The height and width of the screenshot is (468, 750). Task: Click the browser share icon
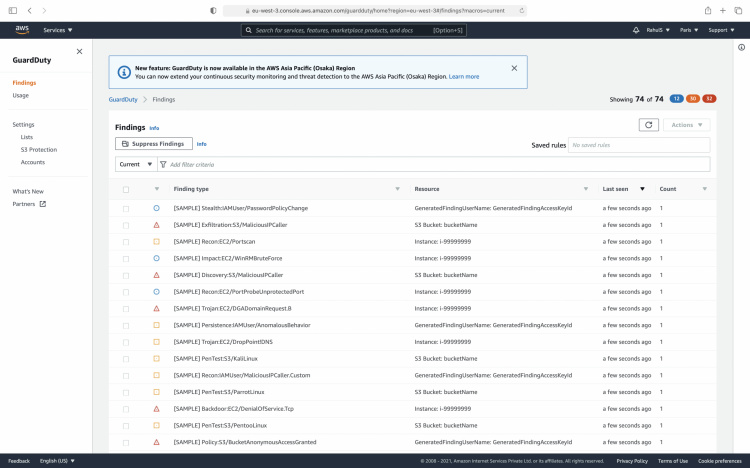[708, 10]
